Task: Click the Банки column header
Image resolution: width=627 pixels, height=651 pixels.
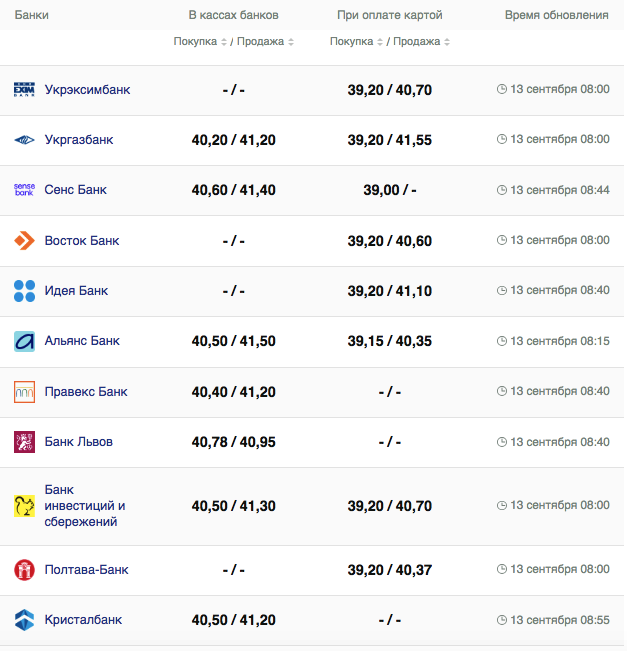Action: (x=31, y=16)
